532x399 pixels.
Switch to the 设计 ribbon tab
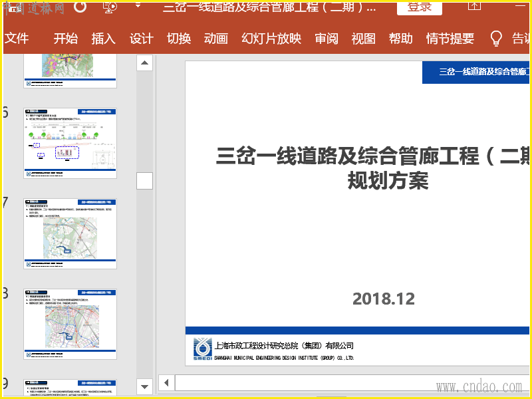click(142, 39)
